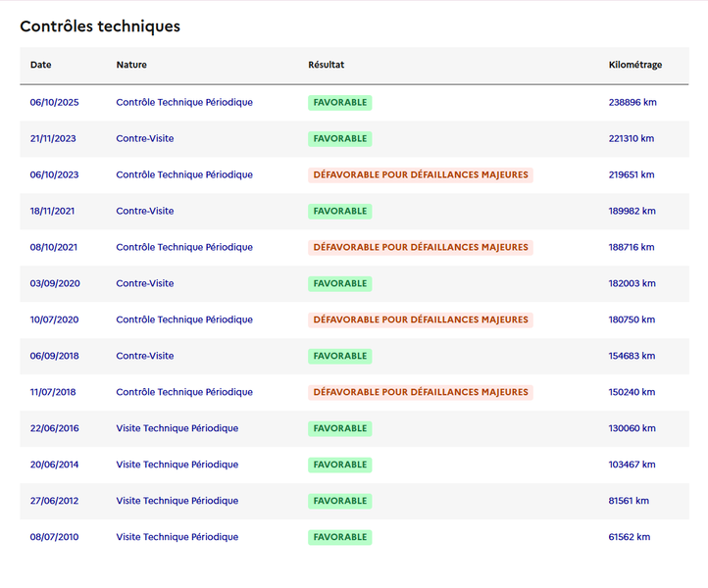Select date 22/06/2016

[54, 428]
